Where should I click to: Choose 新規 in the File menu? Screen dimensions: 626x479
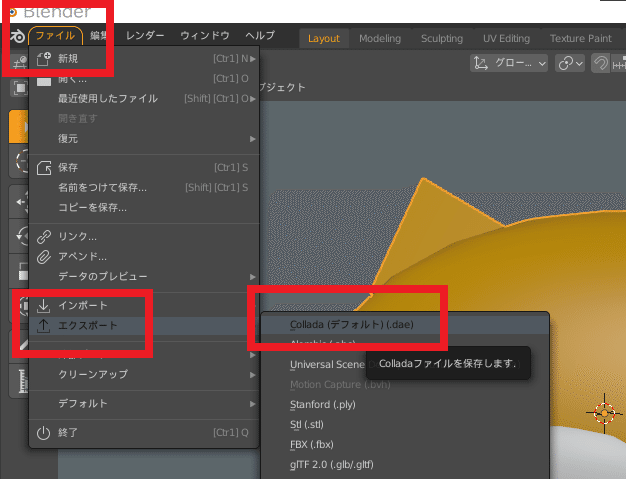[144, 59]
